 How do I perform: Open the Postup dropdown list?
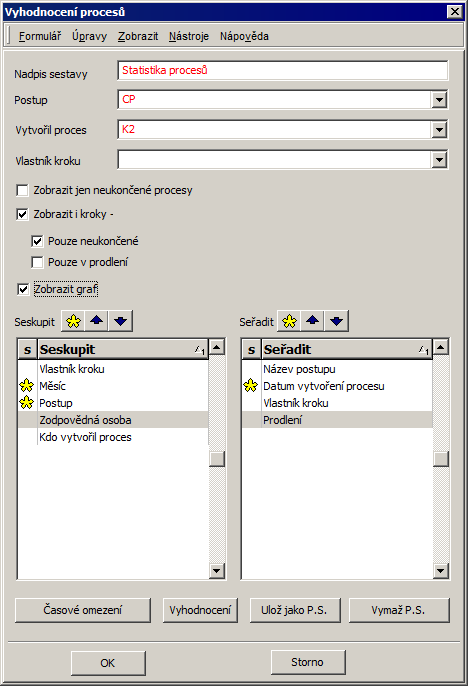[x=439, y=100]
